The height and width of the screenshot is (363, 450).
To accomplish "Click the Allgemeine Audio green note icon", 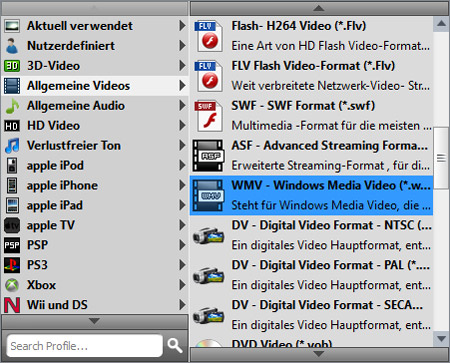I will tap(12, 106).
